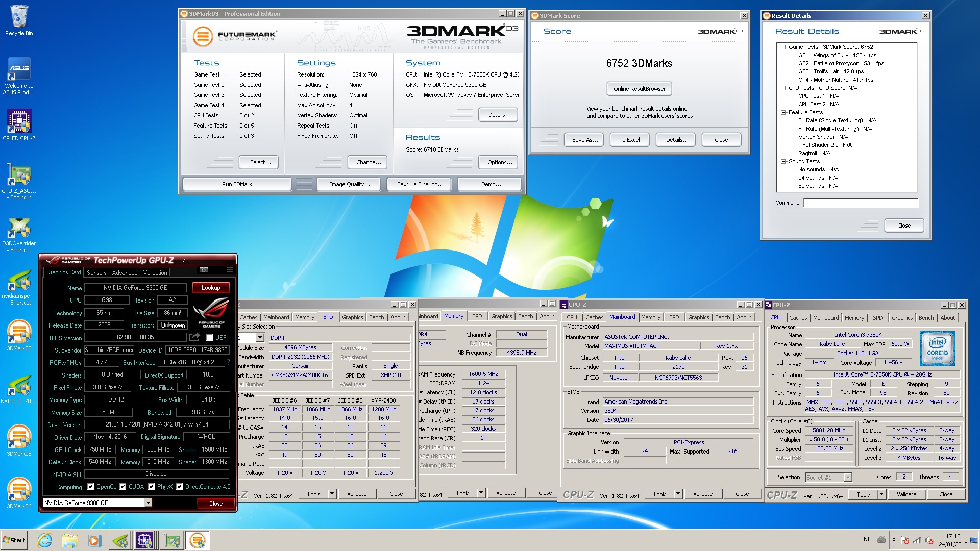Show hidden tray icons arrow
This screenshot has width=980, height=551.
tap(894, 539)
